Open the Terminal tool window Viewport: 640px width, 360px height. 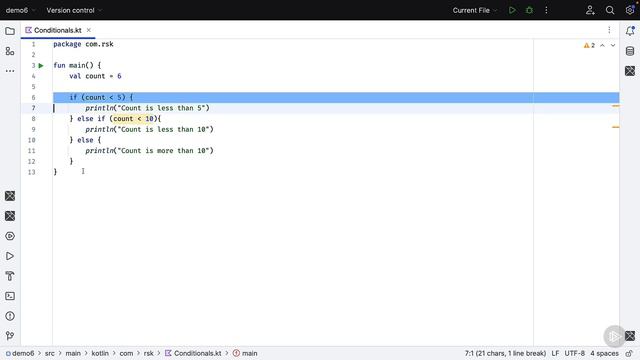10,296
